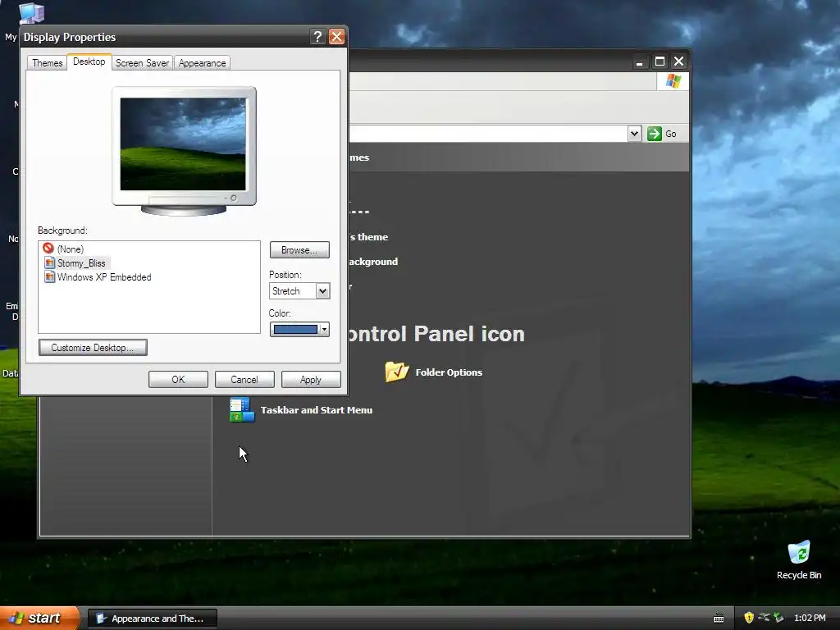
Task: Expand the address bar dropdown arrow
Action: [634, 134]
